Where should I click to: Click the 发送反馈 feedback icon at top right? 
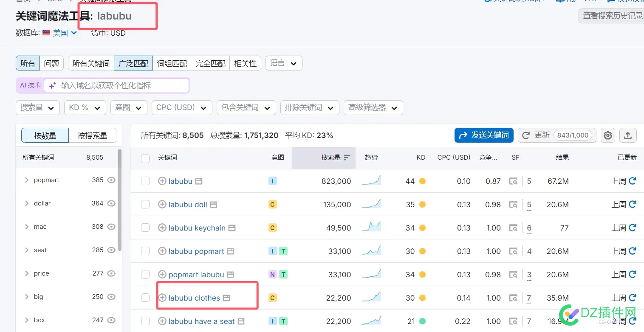[612, 1]
